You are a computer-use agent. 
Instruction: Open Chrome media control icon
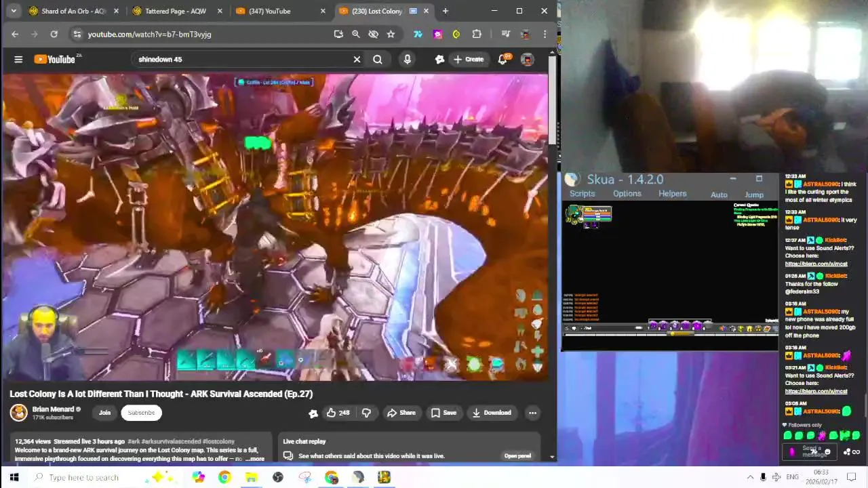tap(505, 34)
